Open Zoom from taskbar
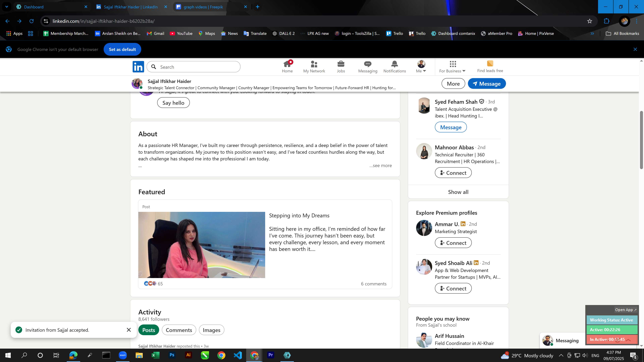Image resolution: width=644 pixels, height=362 pixels. tap(122, 355)
